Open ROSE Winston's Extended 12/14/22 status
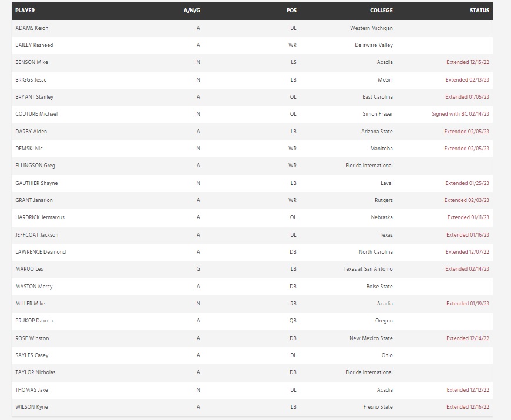The image size is (511, 420). pos(468,338)
